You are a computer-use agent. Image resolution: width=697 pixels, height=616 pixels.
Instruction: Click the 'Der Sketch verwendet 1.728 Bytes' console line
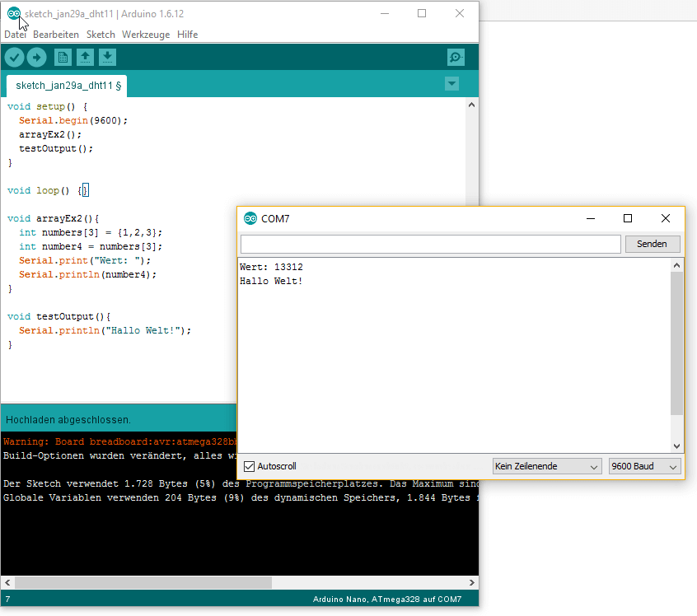[241, 483]
